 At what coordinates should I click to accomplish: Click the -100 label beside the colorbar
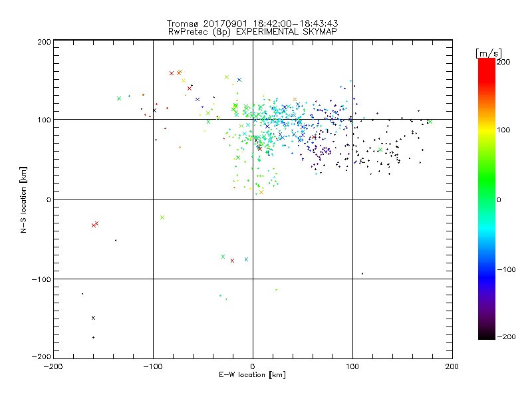(x=506, y=269)
